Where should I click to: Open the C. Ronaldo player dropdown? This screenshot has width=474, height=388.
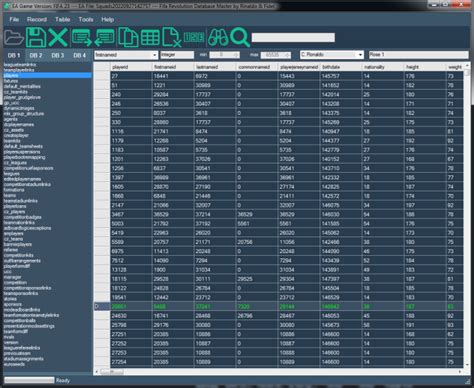pos(332,55)
